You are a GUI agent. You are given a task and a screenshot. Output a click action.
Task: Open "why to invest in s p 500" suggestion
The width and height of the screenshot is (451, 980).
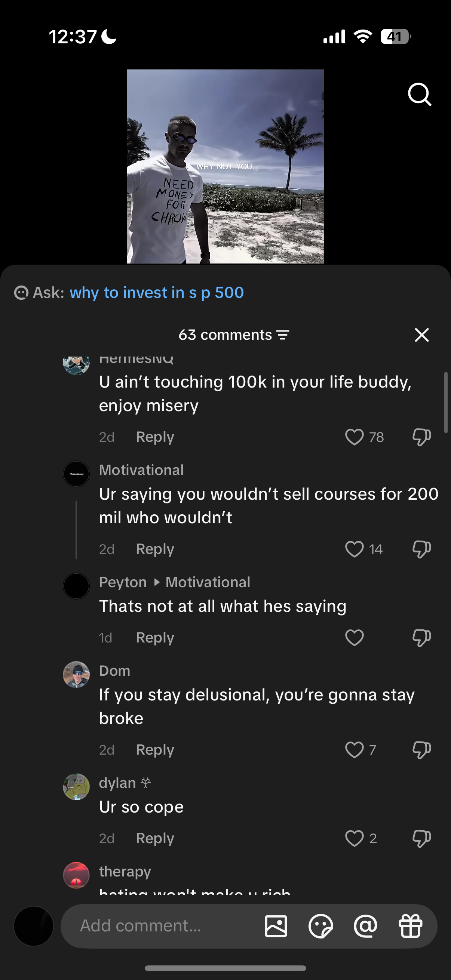156,293
